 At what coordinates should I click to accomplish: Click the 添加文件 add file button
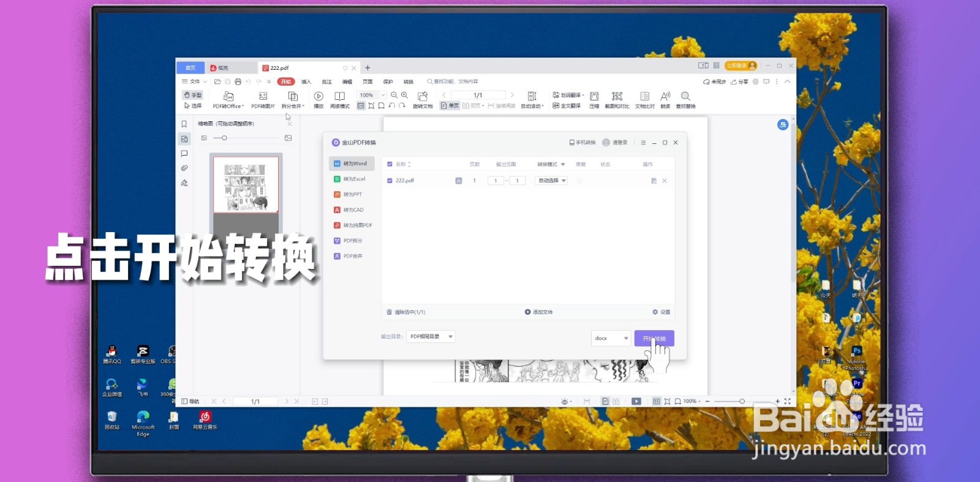click(539, 312)
